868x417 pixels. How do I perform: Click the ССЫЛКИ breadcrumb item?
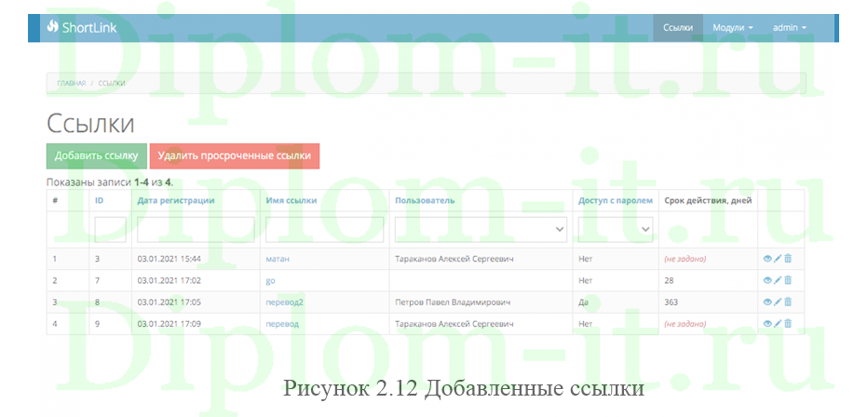112,83
